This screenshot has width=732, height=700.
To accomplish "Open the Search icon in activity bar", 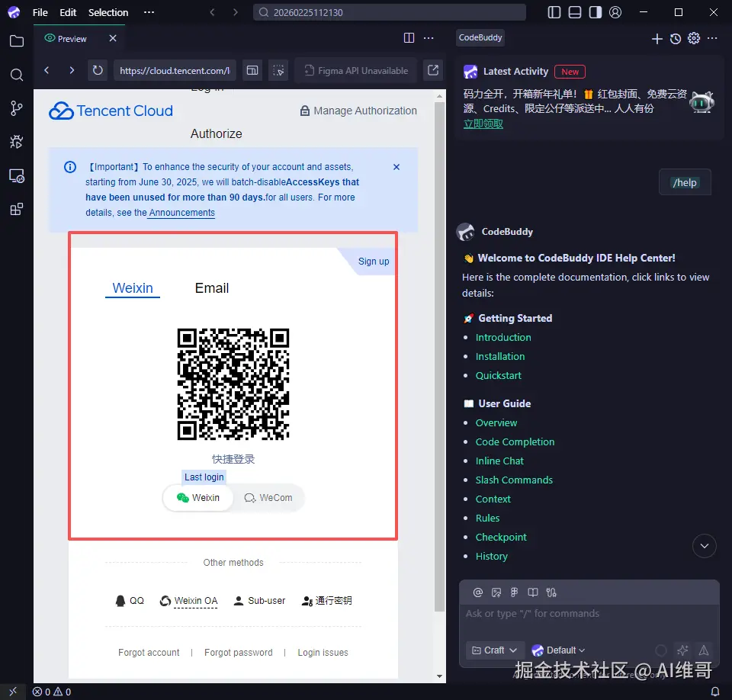I will coord(16,75).
